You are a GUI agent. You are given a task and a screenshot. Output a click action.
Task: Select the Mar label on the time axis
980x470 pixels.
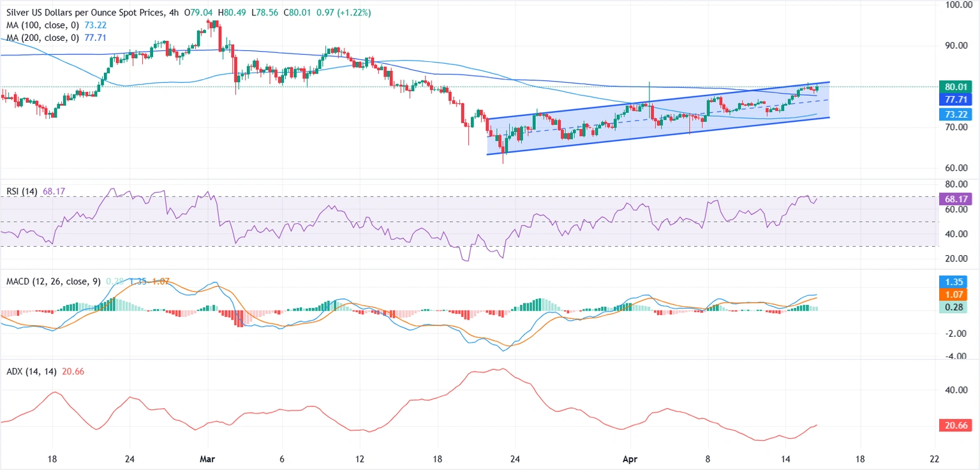pos(207,459)
